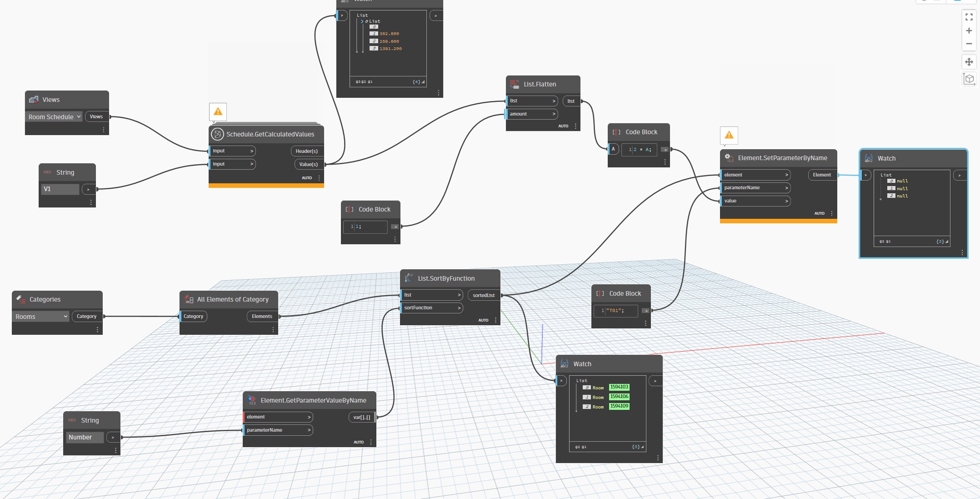Edit the code block containing 1;
The width and height of the screenshot is (980, 499).
tap(365, 227)
